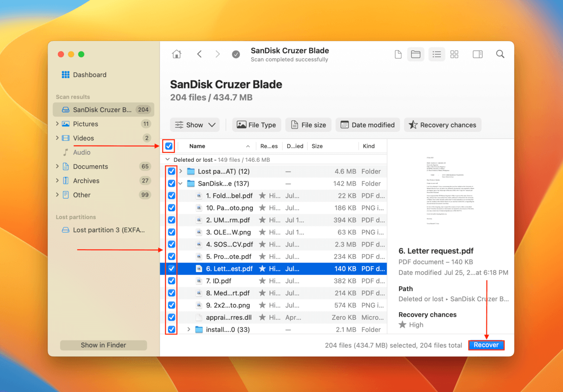Sort by Kind column header
The height and width of the screenshot is (392, 563).
pos(369,146)
